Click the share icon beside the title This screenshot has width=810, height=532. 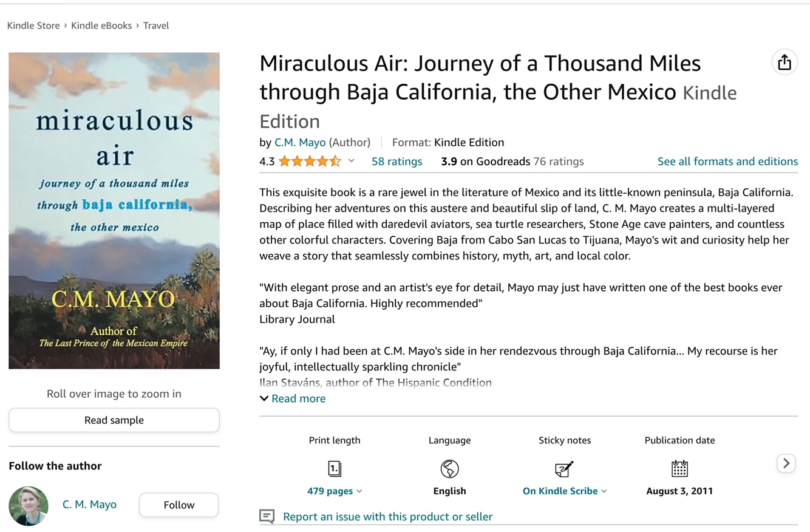click(x=784, y=63)
